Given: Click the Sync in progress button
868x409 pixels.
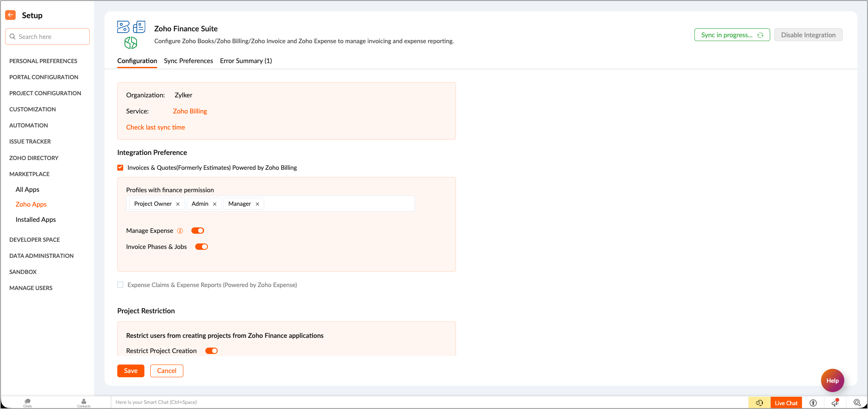Looking at the screenshot, I should pos(732,35).
